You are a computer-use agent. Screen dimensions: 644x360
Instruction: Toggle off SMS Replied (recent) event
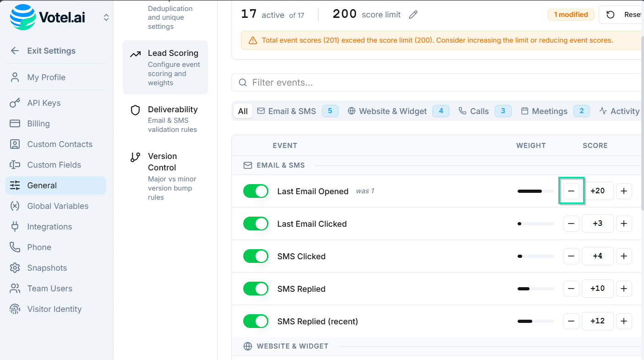point(256,321)
